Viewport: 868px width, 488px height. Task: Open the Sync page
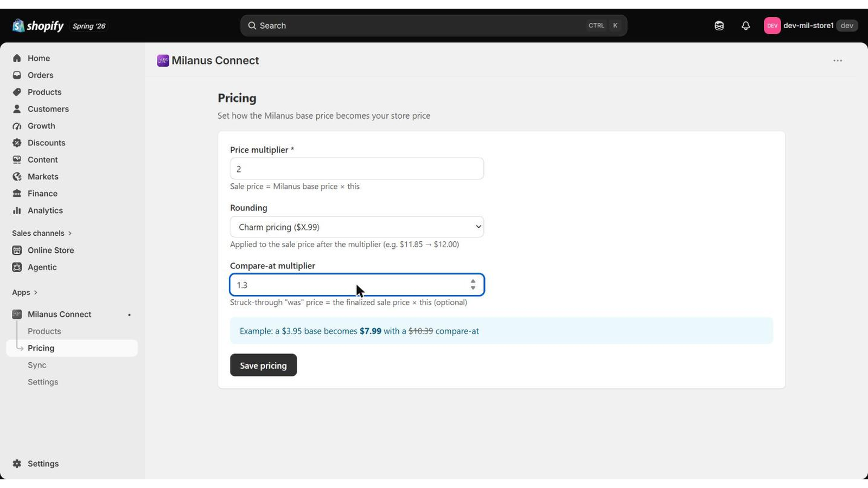tap(37, 365)
